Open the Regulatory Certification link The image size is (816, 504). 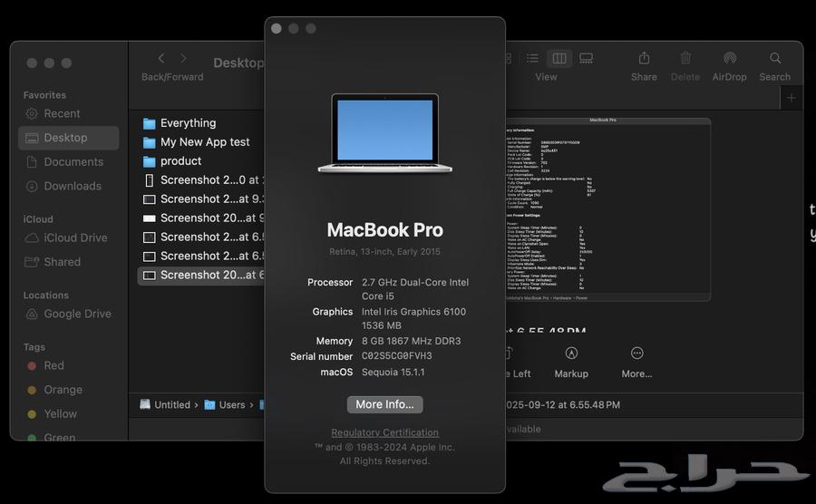(384, 432)
